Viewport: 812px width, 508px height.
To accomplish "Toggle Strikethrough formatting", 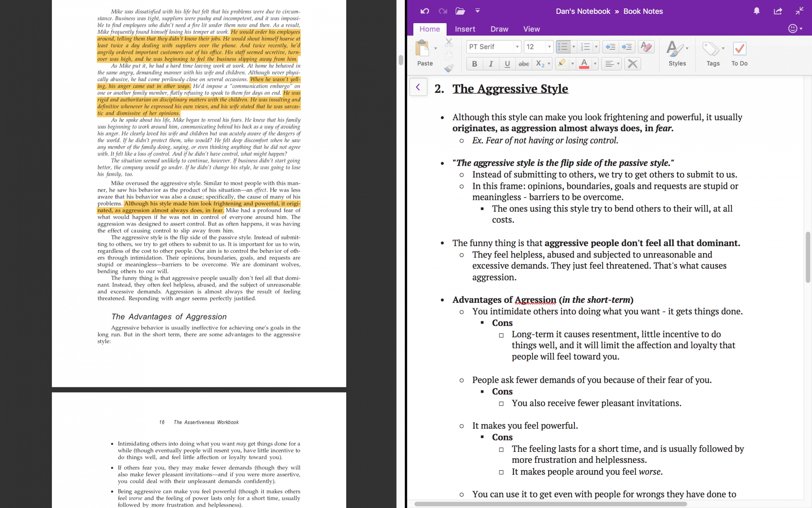I will 524,64.
